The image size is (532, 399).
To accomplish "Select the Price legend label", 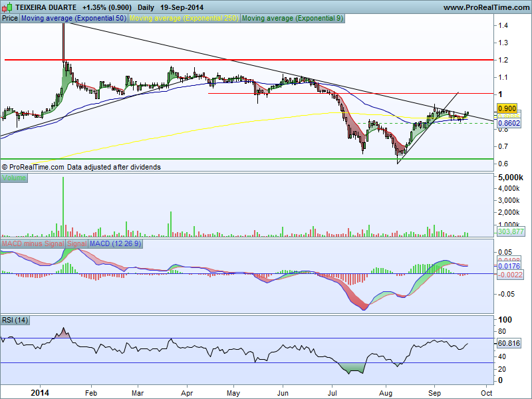I will [x=10, y=19].
